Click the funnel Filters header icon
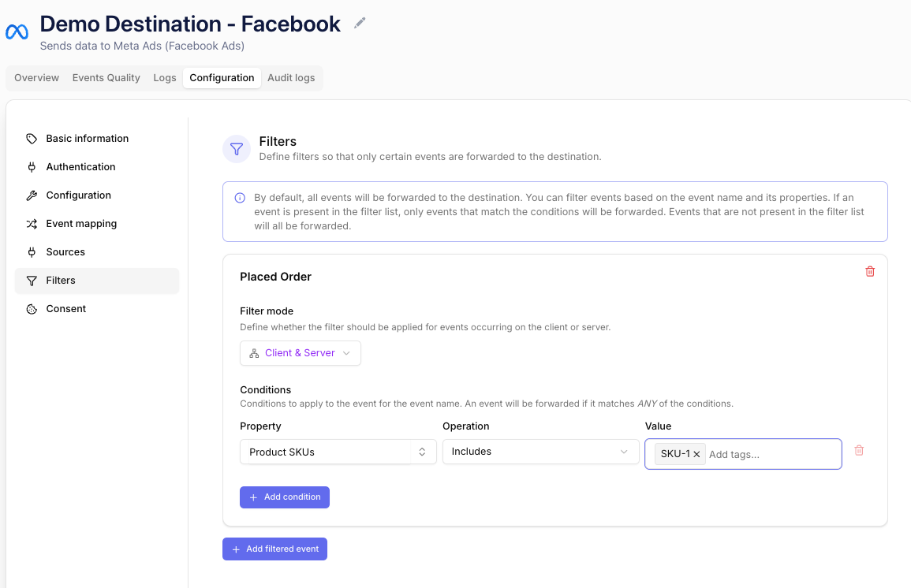 (237, 149)
